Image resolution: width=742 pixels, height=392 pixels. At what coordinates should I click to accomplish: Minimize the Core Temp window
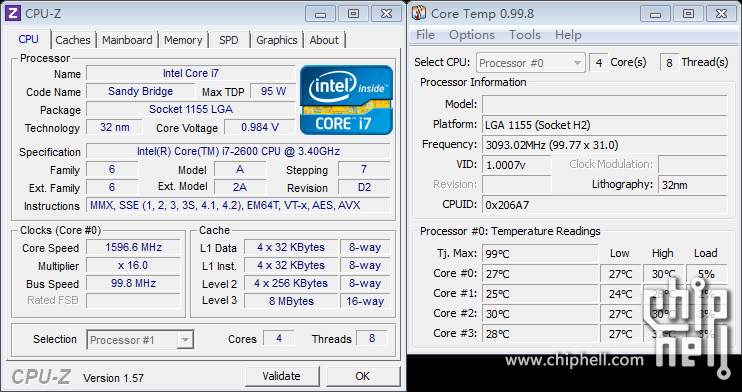click(x=655, y=14)
